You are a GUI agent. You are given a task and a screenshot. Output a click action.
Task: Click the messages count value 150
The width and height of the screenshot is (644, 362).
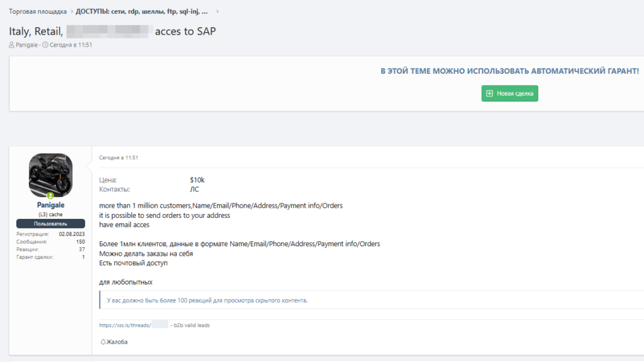tap(80, 242)
